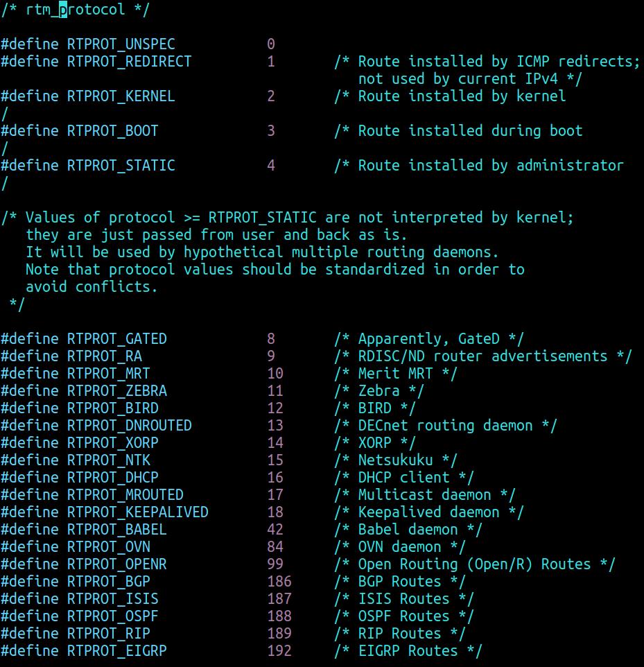Place cursor on RTPROT_OSPF identifier
644x667 pixels.
pos(112,616)
